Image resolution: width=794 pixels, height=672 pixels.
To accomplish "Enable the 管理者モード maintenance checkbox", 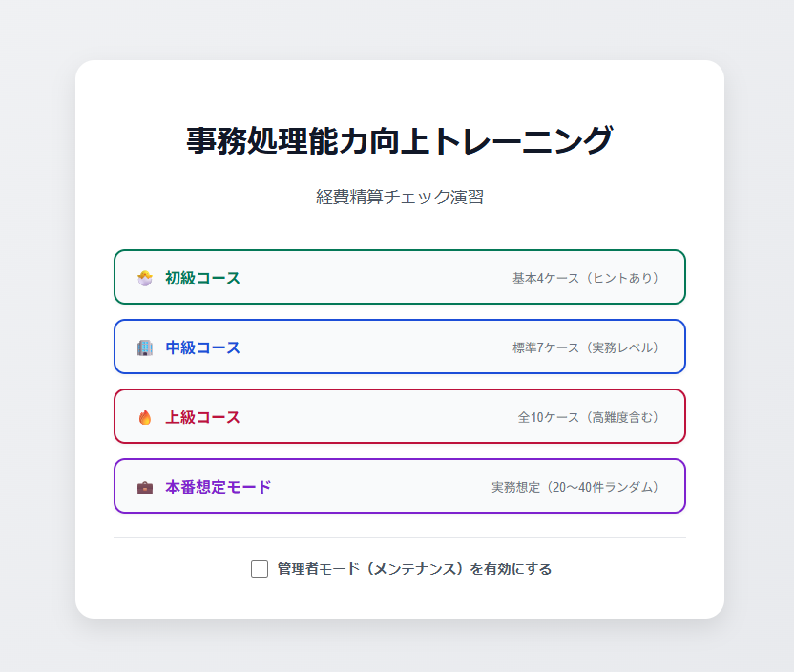I will pyautogui.click(x=259, y=568).
